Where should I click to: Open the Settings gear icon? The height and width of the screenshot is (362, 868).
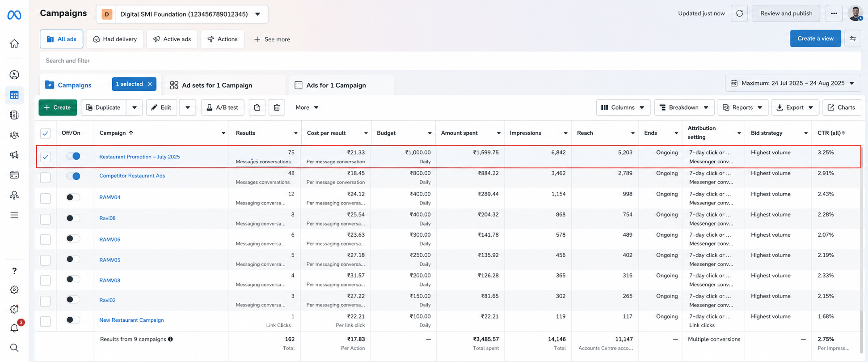14,290
